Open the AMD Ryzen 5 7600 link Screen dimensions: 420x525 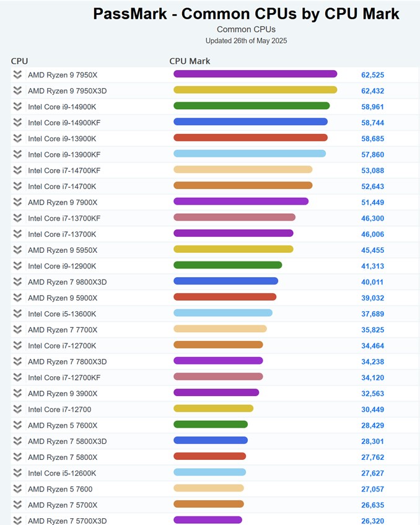(60, 489)
